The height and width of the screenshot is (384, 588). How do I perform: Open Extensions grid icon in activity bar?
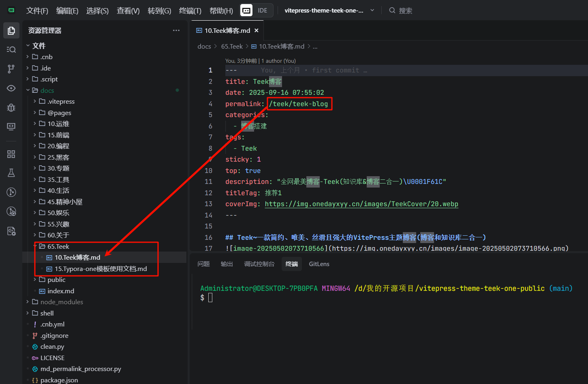pyautogui.click(x=11, y=154)
